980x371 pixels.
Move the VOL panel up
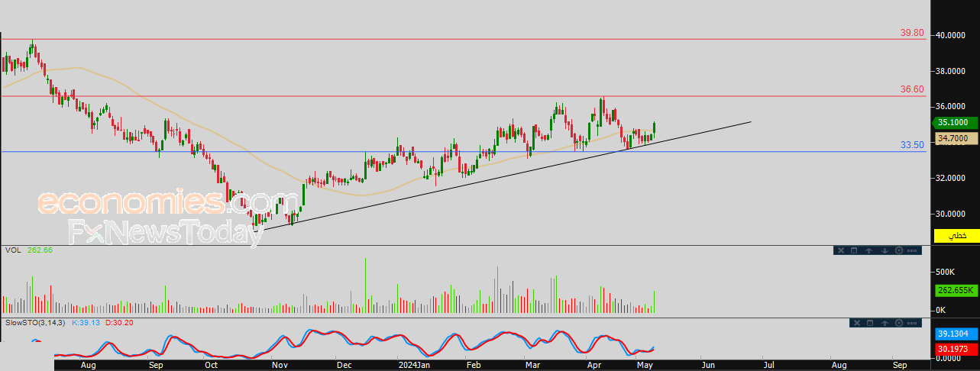click(869, 250)
